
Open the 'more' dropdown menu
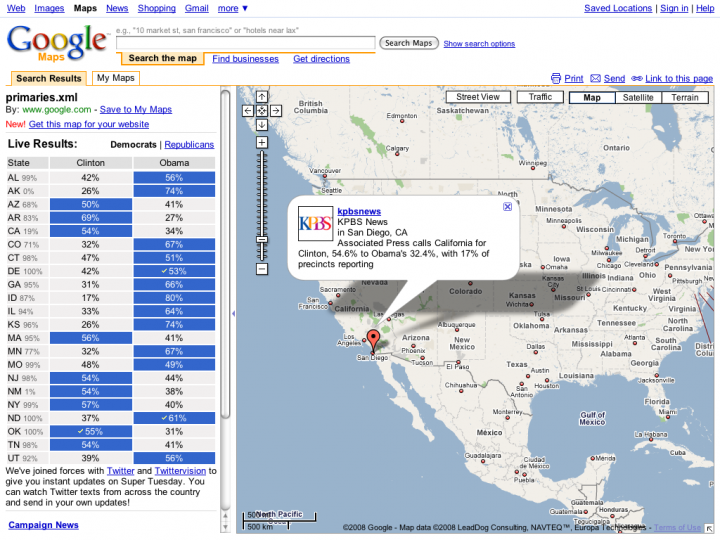233,8
